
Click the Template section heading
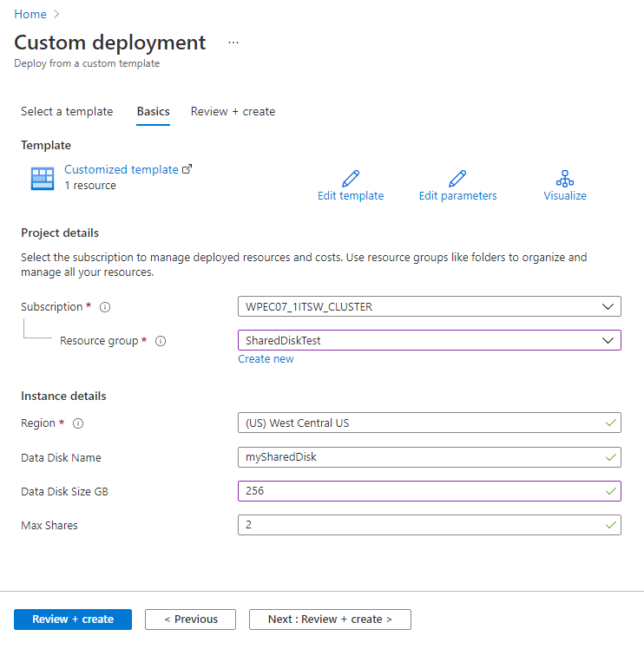pos(46,145)
